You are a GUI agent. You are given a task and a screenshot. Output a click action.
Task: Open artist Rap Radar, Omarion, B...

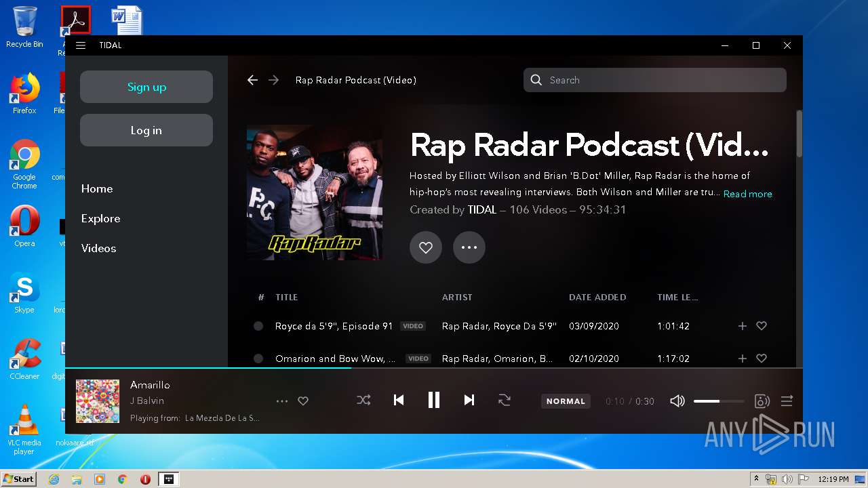(x=497, y=359)
